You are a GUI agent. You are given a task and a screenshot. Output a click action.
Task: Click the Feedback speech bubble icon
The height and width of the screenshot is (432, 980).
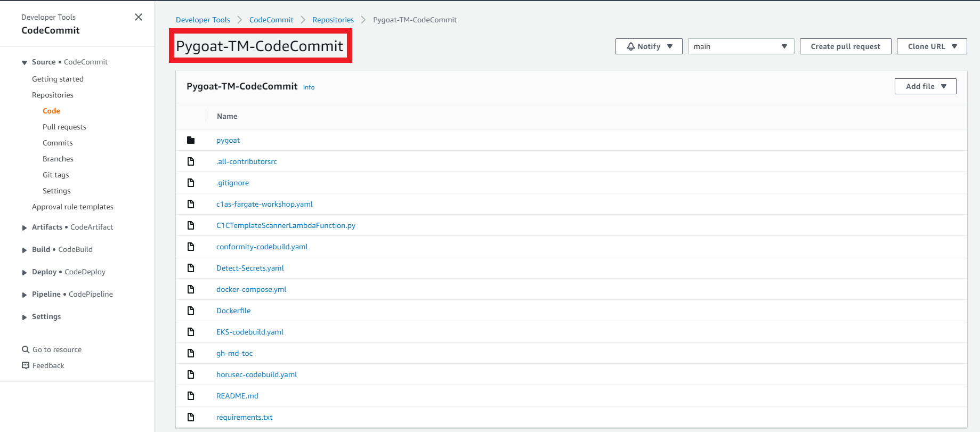(25, 365)
